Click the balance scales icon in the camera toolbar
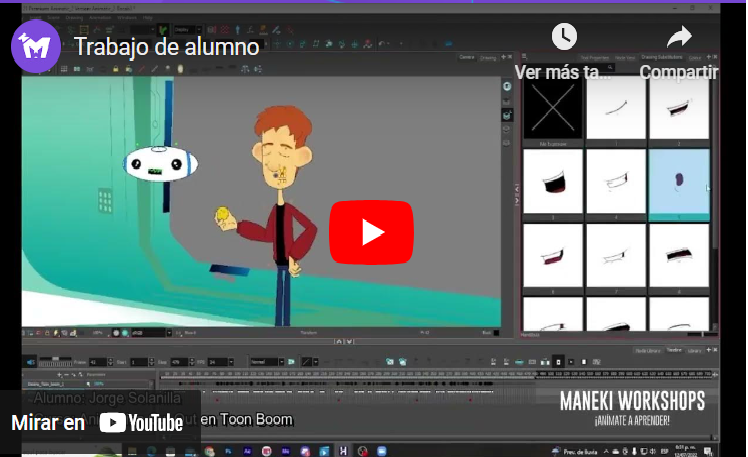The width and height of the screenshot is (748, 457). 245,69
